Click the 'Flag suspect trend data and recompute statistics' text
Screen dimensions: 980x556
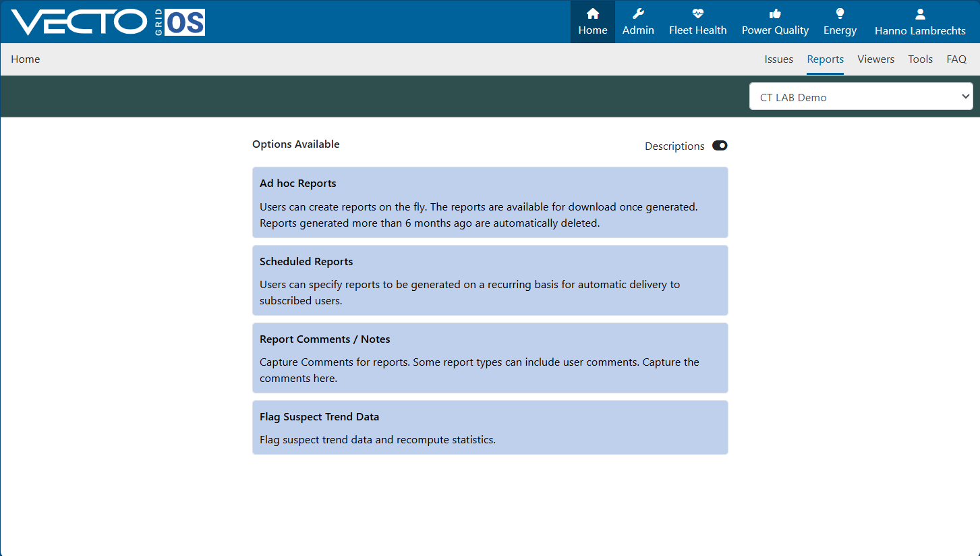point(378,440)
